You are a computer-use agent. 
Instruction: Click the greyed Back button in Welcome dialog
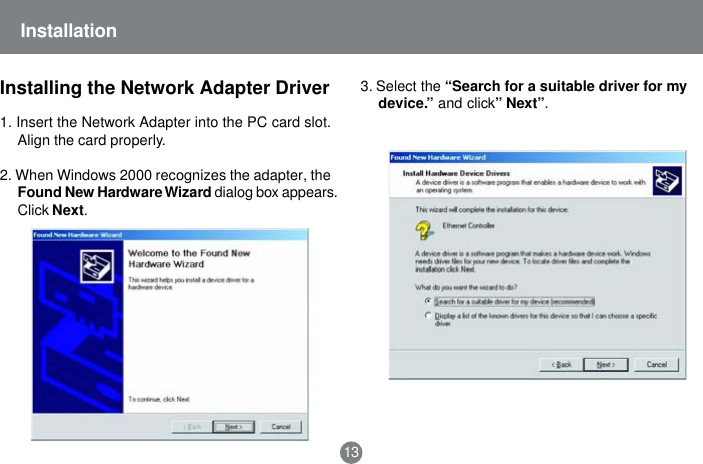point(192,427)
